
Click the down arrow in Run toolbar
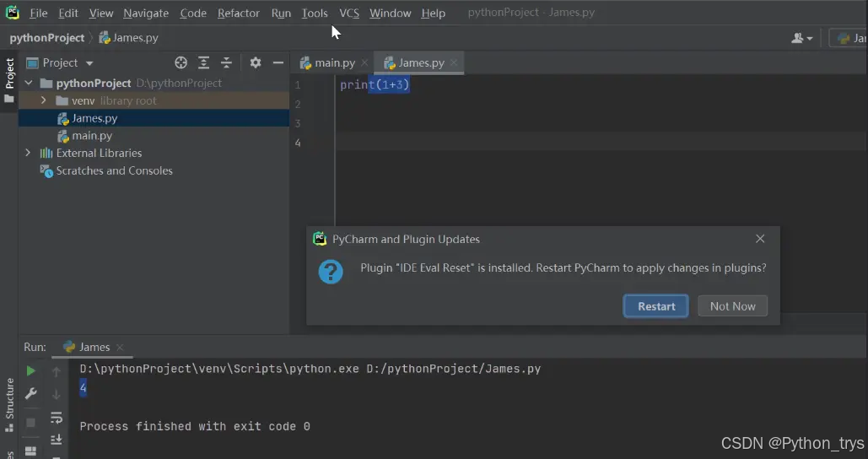(56, 394)
